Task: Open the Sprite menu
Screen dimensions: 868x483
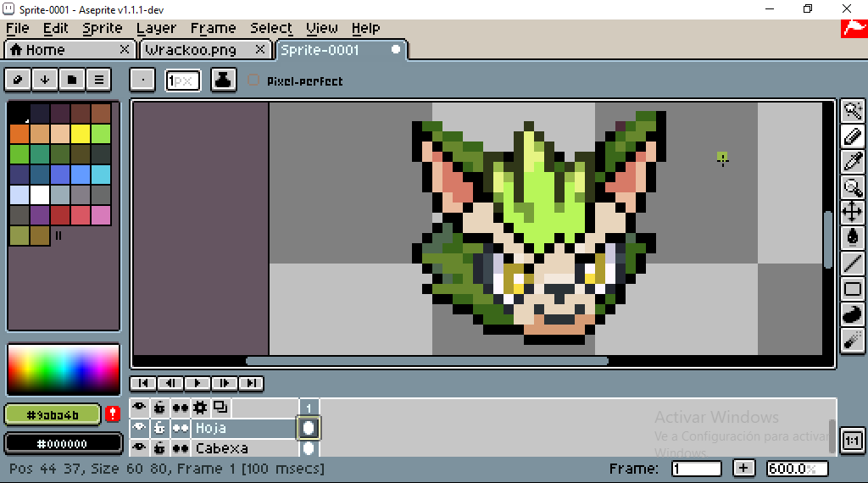Action: [102, 28]
